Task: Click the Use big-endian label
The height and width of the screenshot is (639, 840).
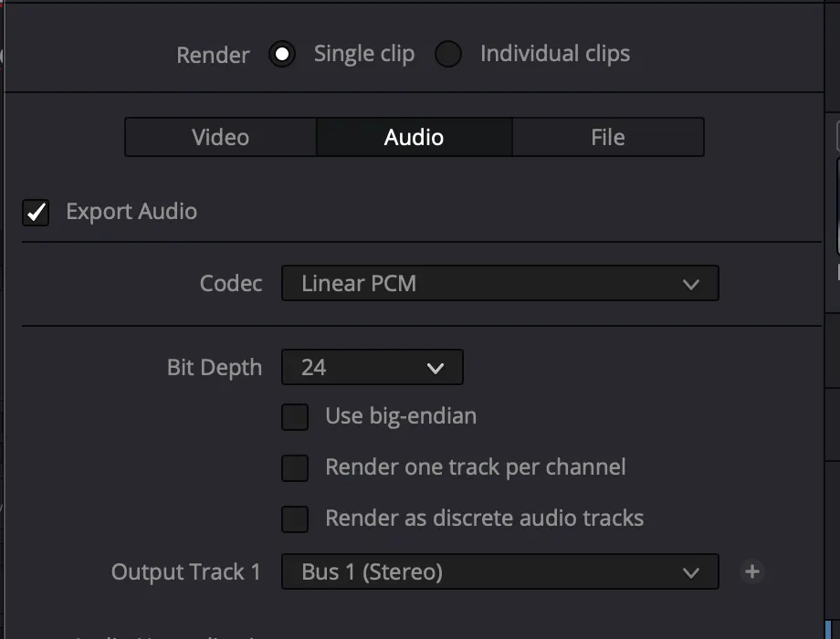Action: [401, 417]
